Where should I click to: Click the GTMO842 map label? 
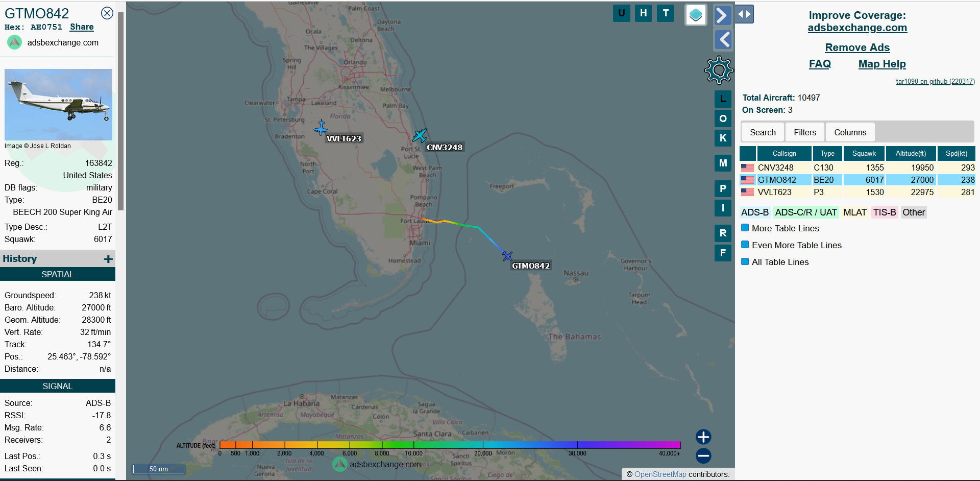tap(531, 266)
